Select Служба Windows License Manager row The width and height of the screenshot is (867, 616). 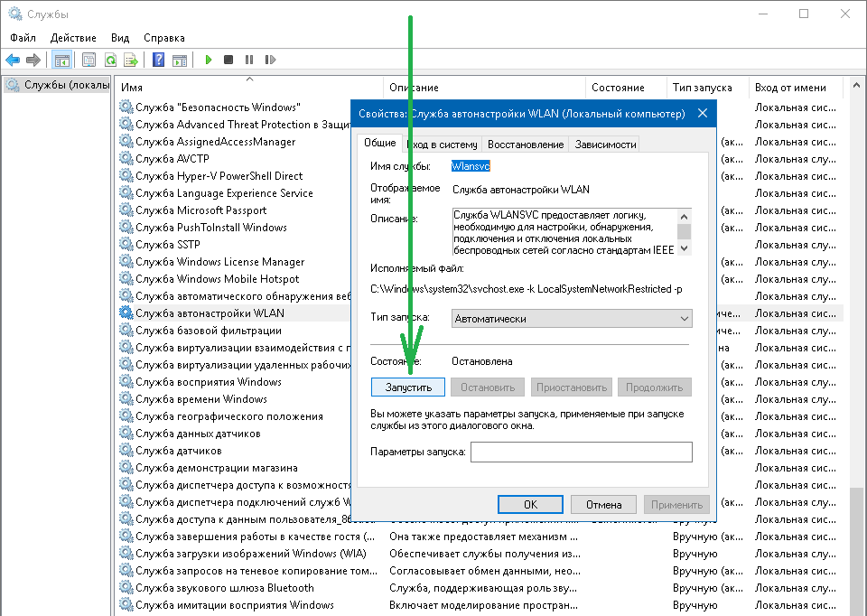pos(220,262)
